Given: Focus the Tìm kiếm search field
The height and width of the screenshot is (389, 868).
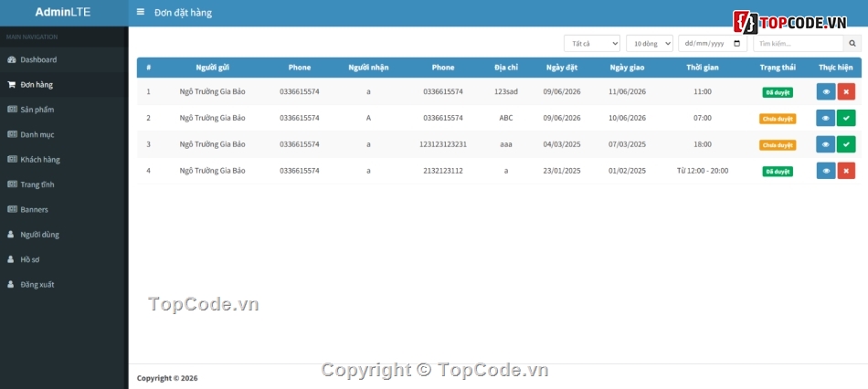Looking at the screenshot, I should coord(799,43).
